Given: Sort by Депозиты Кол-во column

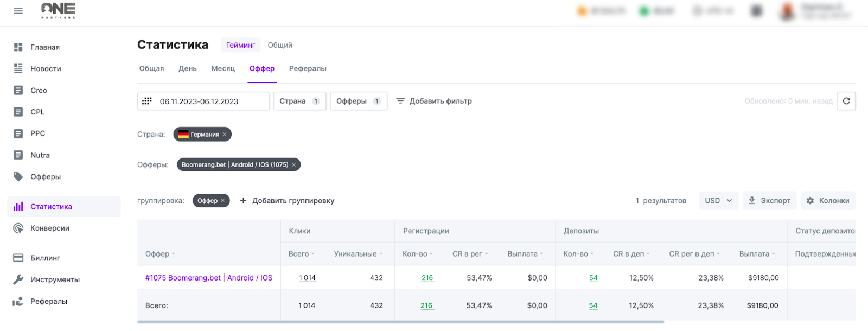Looking at the screenshot, I should (x=578, y=254).
